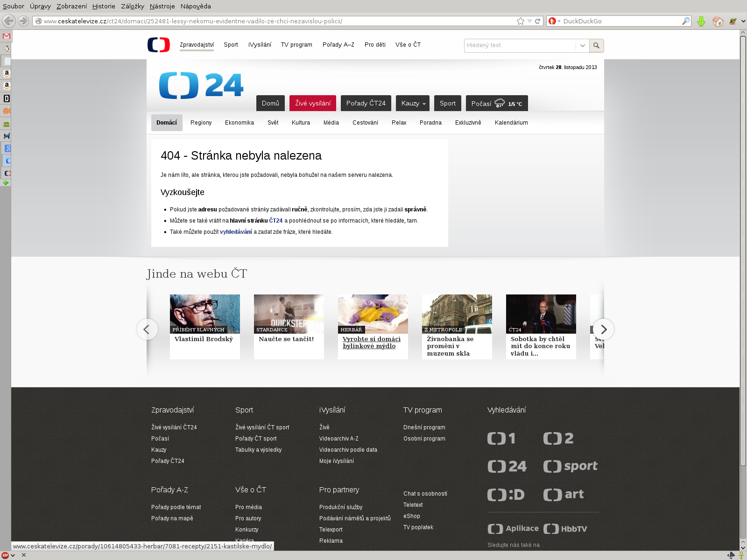The image size is (747, 560).
Task: Select the Domácí section tab
Action: [167, 123]
